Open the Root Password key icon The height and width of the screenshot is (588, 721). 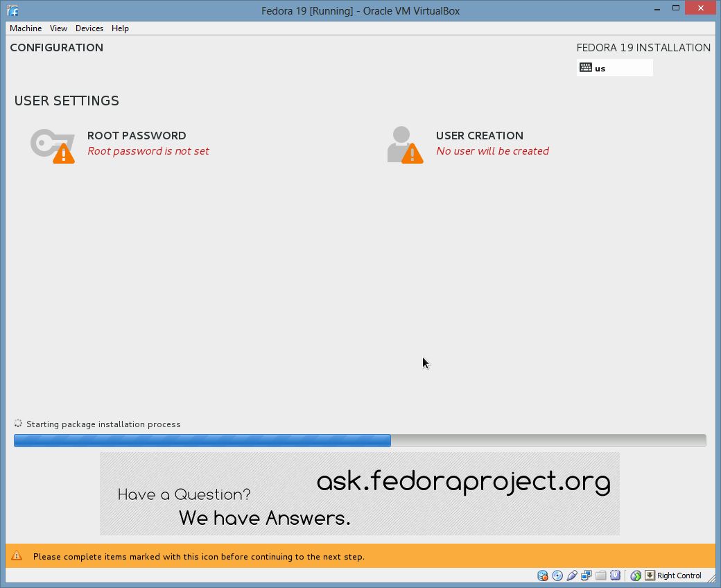pos(53,146)
